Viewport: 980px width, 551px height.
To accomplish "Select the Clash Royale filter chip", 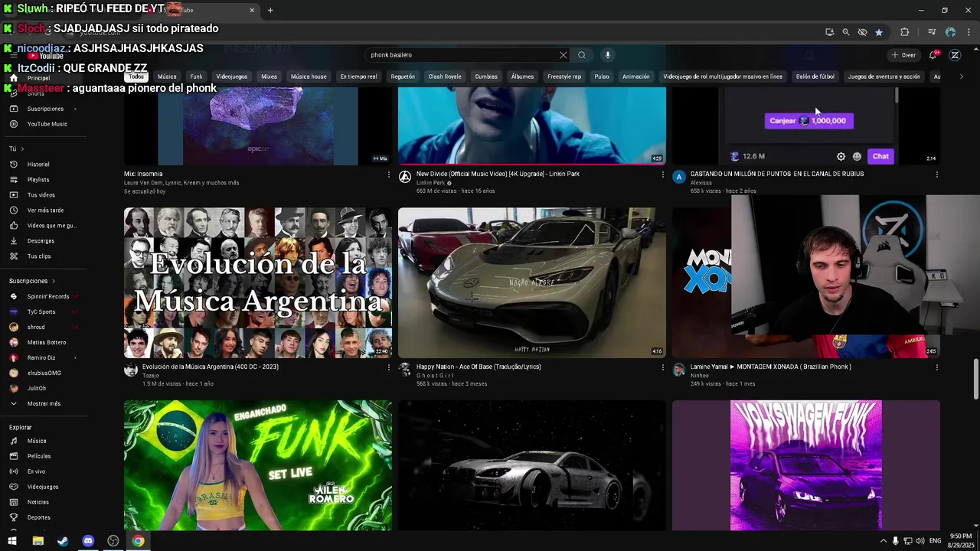I will pyautogui.click(x=445, y=77).
